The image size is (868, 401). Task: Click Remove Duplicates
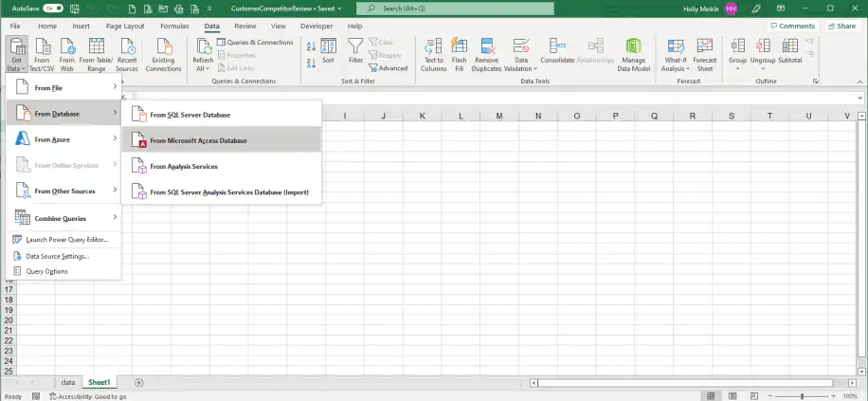click(x=486, y=54)
